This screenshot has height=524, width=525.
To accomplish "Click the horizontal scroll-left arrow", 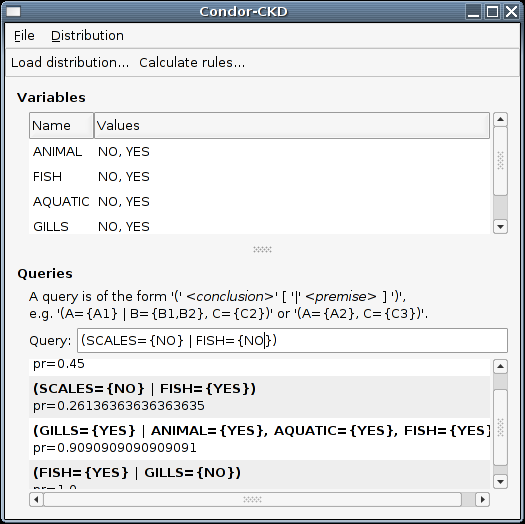I will click(36, 500).
